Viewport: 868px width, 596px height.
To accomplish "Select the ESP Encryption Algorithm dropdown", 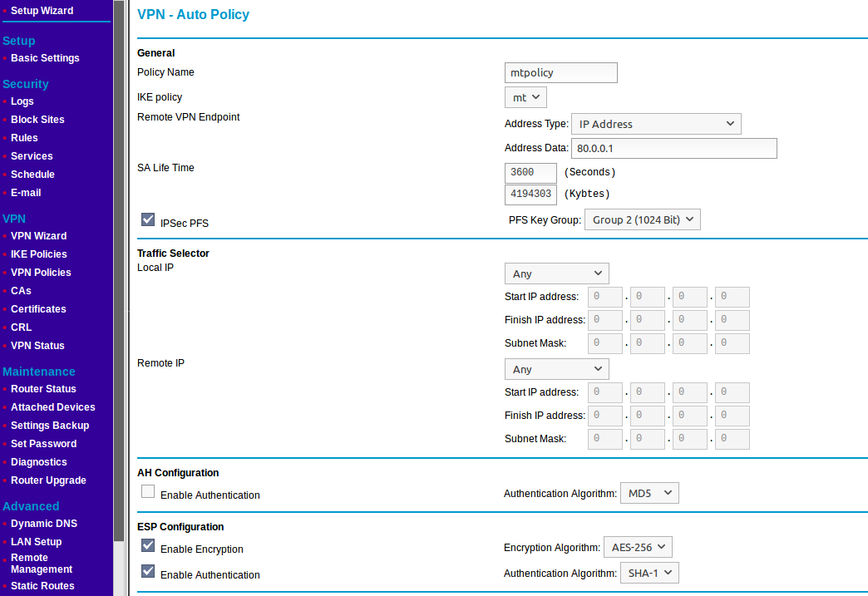I will tap(637, 547).
